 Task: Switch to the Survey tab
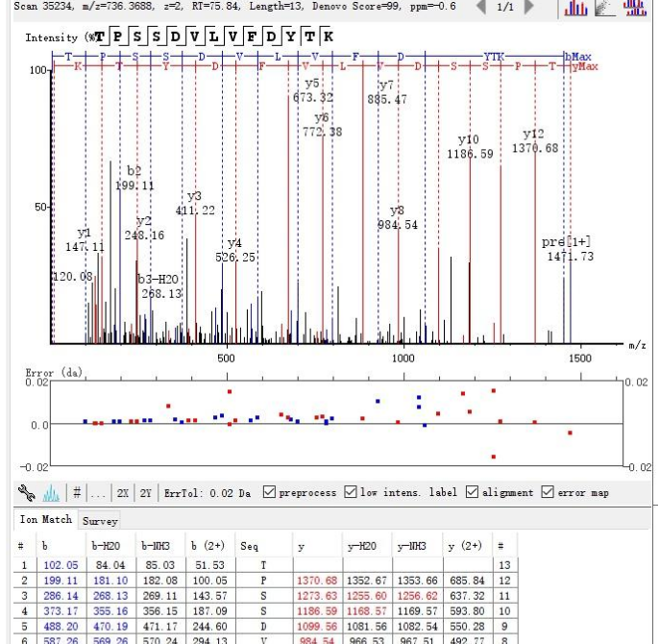coord(100,521)
